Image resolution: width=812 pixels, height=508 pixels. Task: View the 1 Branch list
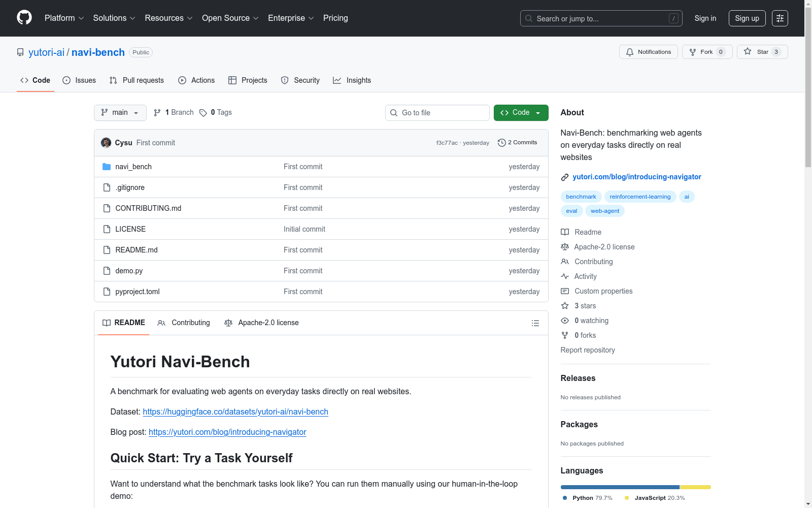[x=174, y=113]
